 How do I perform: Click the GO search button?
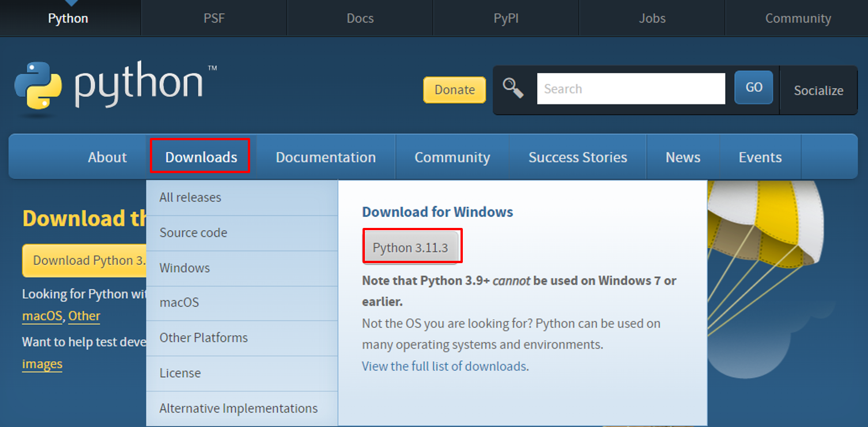point(753,88)
